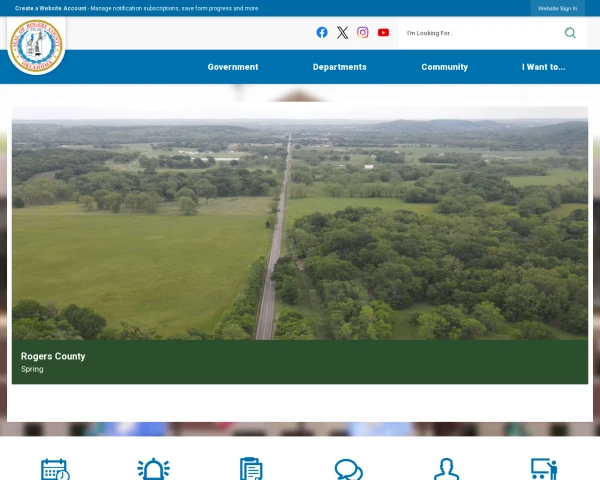Expand the Departments menu
Screen dimensions: 600x480
coord(339,67)
